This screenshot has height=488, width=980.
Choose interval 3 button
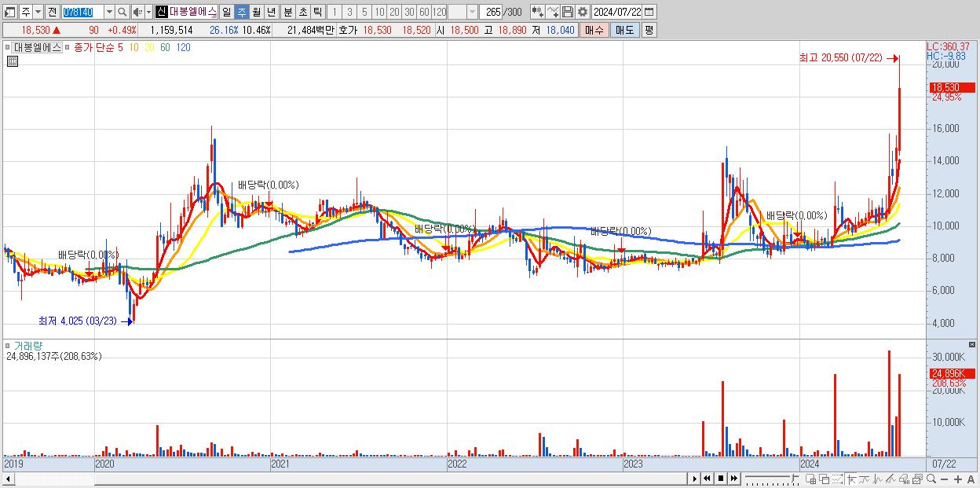click(349, 12)
